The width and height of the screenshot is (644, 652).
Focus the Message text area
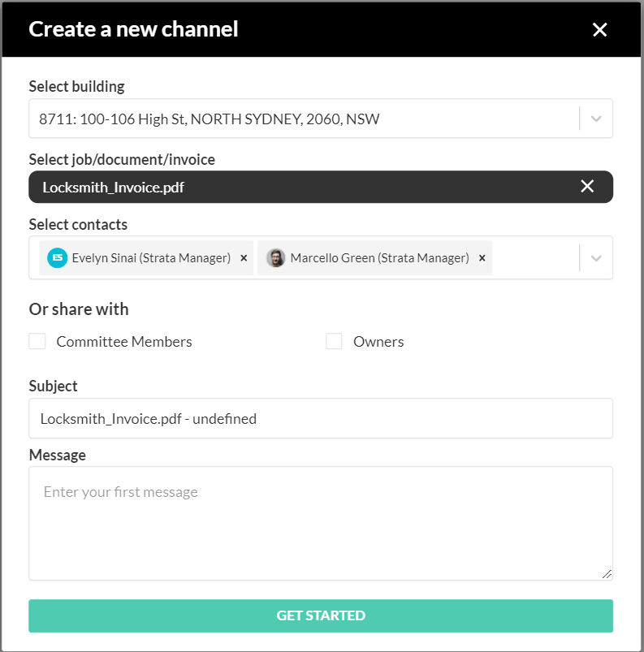(x=320, y=523)
